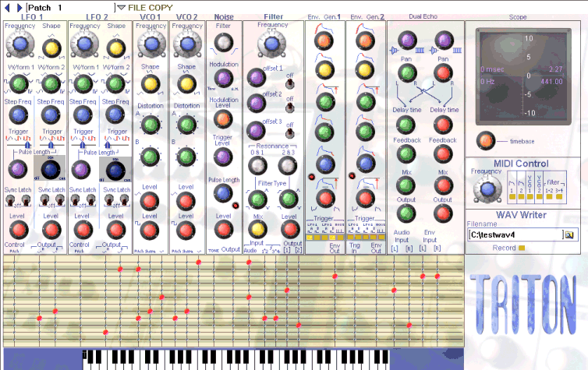
Task: Click the Noise Filter grey knob
Action: point(224,43)
